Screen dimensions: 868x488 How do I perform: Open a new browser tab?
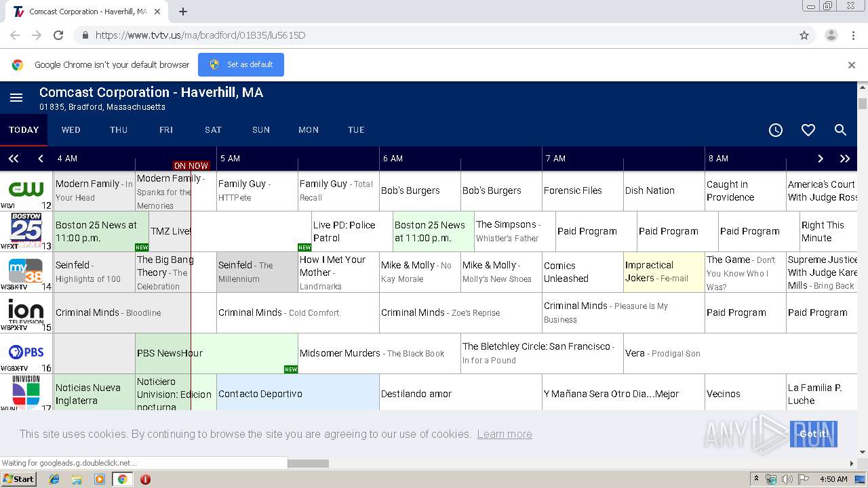pos(183,12)
